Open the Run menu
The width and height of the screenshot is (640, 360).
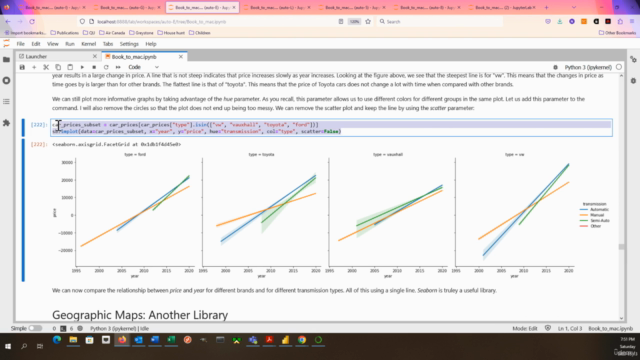point(70,44)
